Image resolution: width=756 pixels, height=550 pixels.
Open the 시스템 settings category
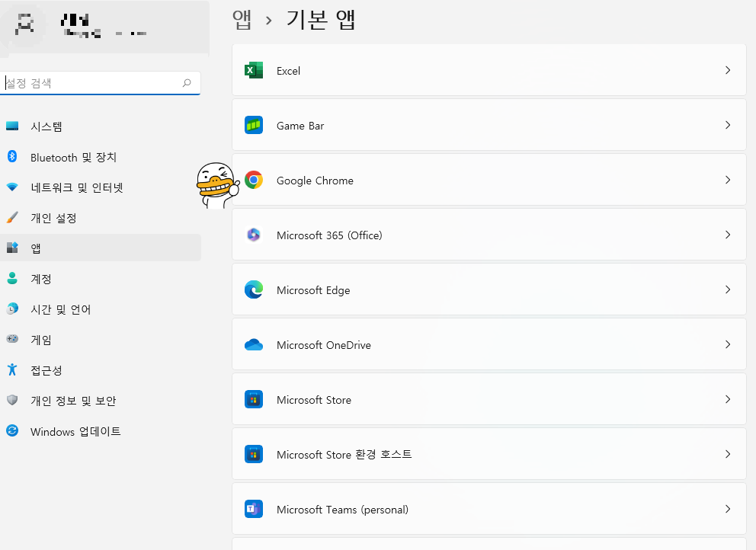pos(101,126)
